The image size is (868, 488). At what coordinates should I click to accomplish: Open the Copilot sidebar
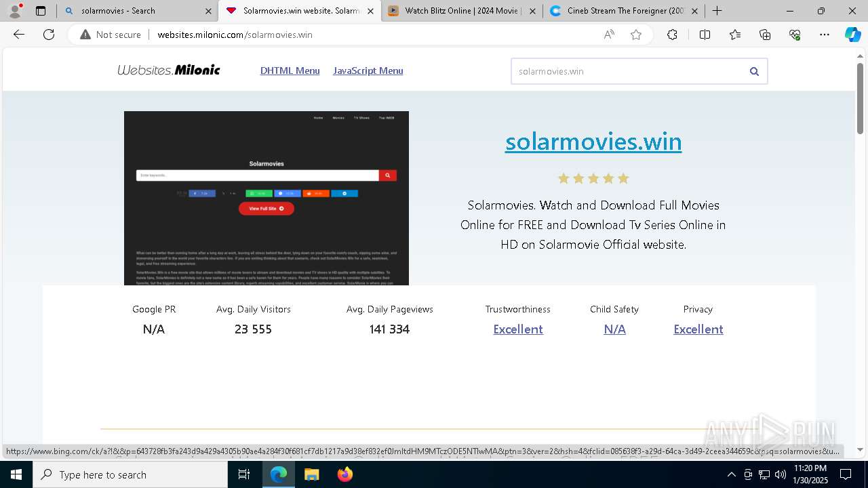click(852, 35)
